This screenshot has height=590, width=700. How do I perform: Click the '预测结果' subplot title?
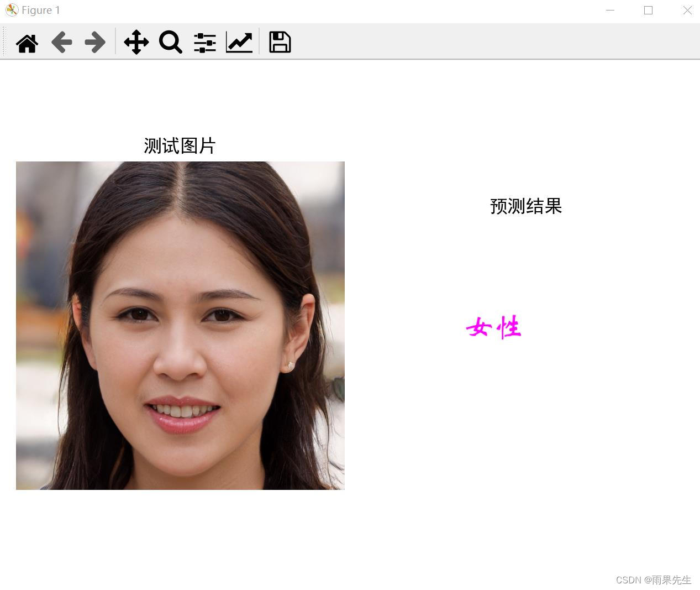[x=526, y=206]
